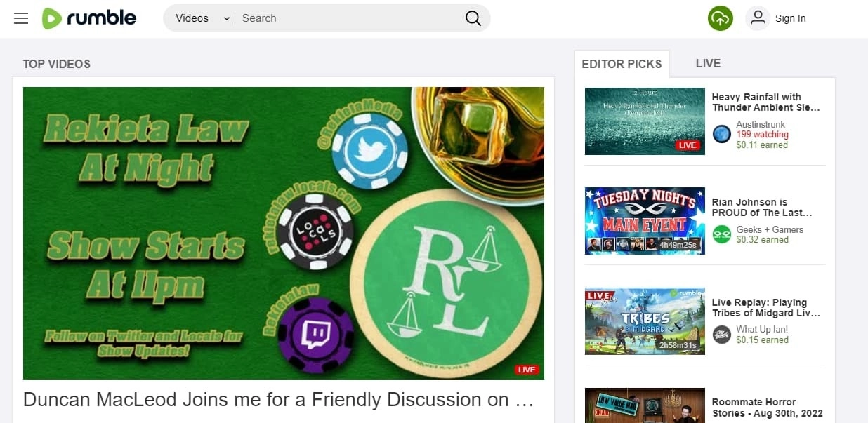Click the TOP VIDEOS heading
This screenshot has width=868, height=423.
click(x=57, y=64)
